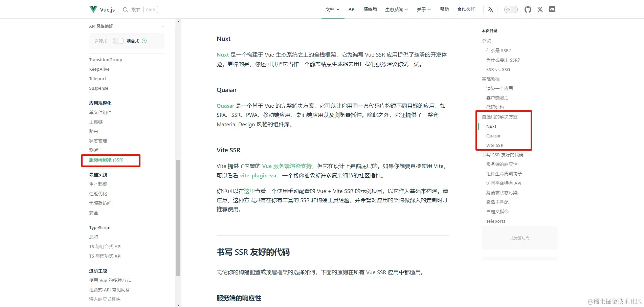Open the 演练场 menu item

pyautogui.click(x=370, y=9)
